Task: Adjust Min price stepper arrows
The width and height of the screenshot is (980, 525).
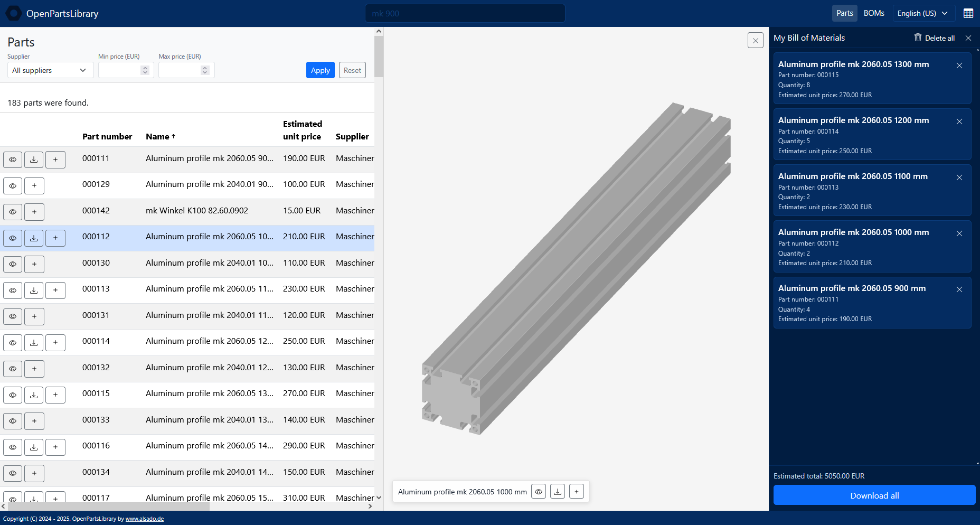Action: tap(145, 70)
